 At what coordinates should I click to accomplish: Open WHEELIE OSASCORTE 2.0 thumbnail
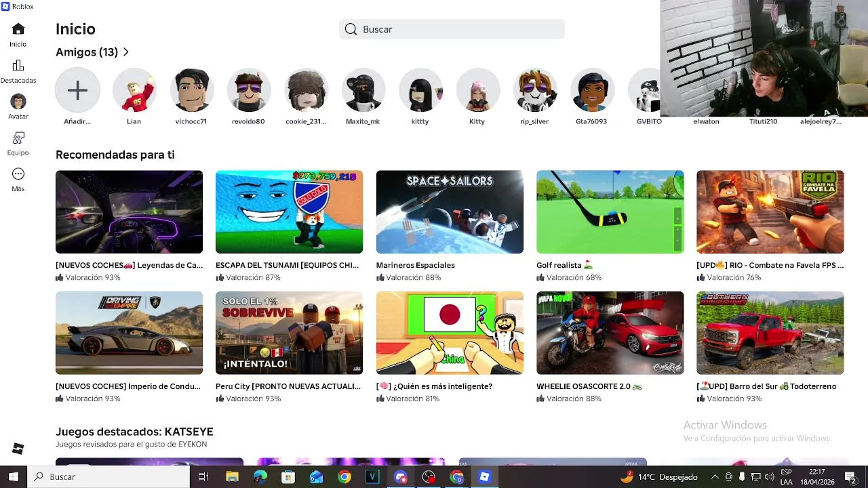tap(610, 333)
